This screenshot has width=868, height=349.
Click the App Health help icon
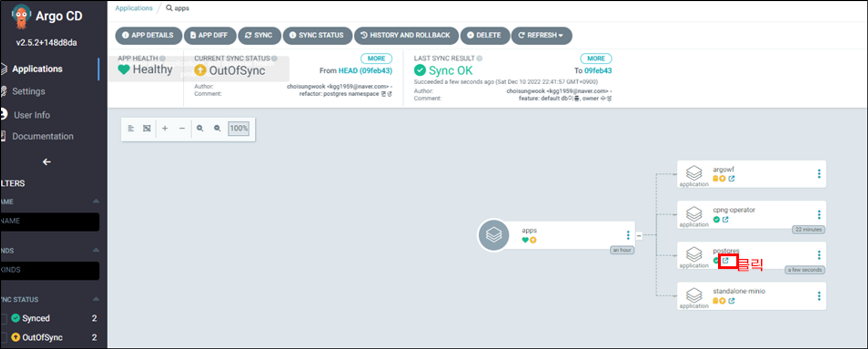(x=162, y=58)
